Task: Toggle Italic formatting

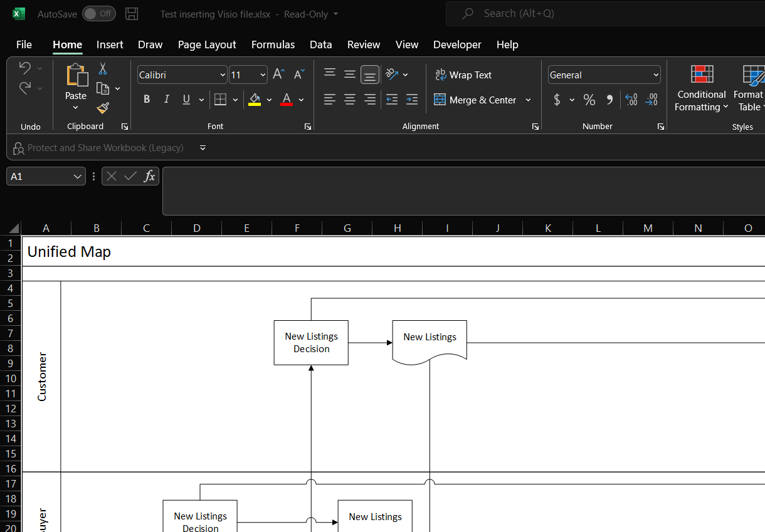Action: (x=167, y=100)
